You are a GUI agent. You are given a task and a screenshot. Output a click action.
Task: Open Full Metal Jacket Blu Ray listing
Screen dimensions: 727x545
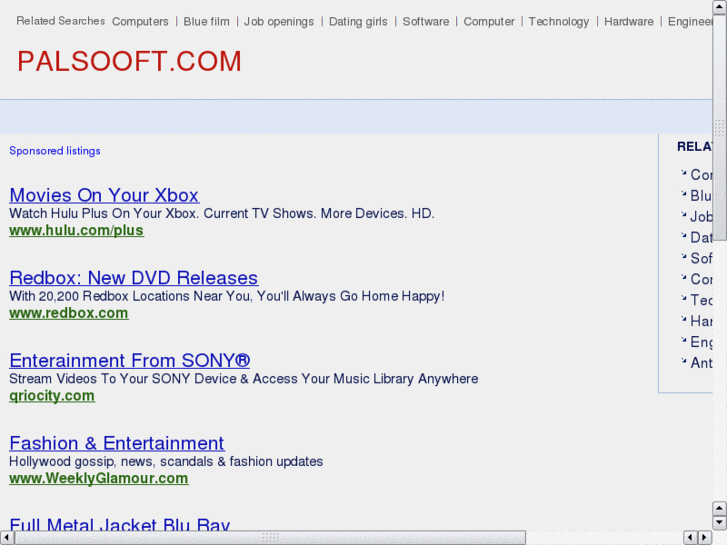click(x=120, y=524)
